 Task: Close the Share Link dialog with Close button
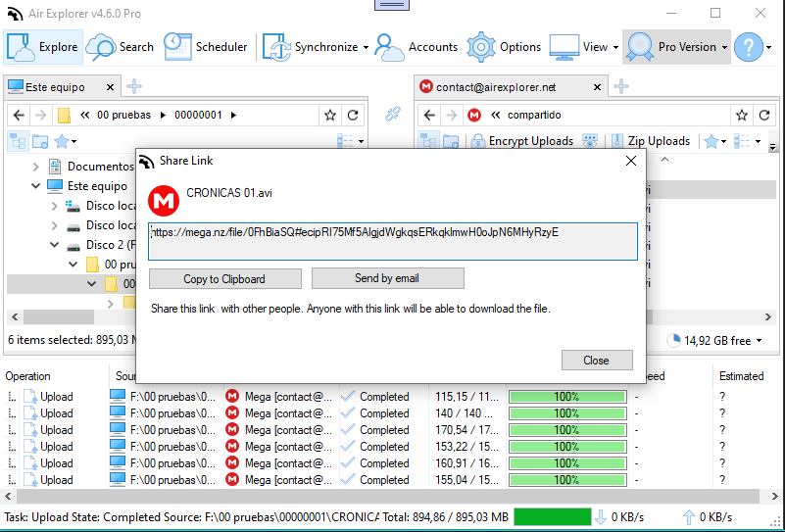(x=597, y=361)
